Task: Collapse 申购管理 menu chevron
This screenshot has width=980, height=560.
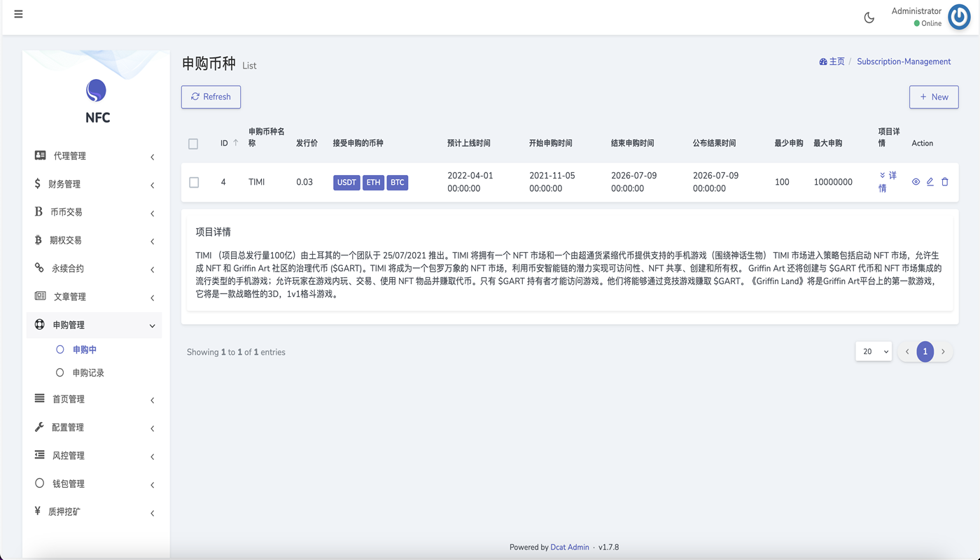Action: point(153,325)
